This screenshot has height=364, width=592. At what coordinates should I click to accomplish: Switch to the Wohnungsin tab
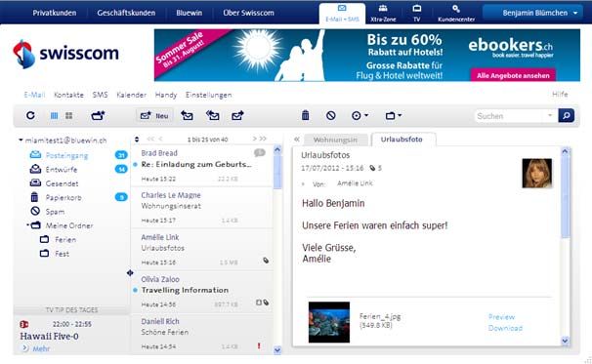click(x=335, y=140)
